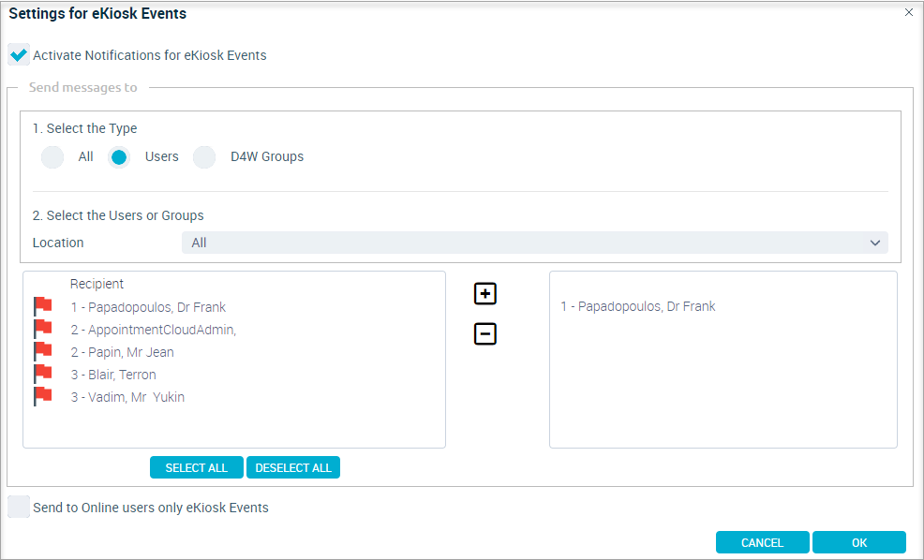Toggle Activate Notifications for eKiosk Events
The height and width of the screenshot is (560, 924).
pyautogui.click(x=19, y=54)
